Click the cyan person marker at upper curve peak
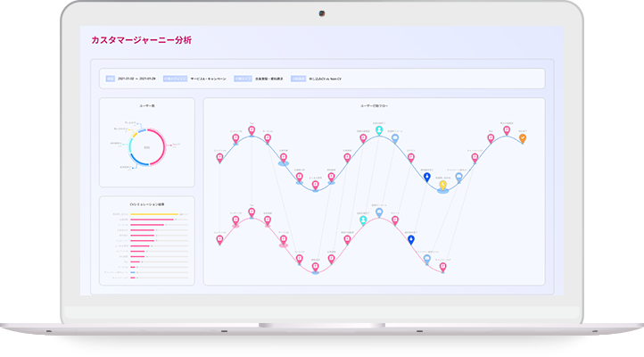Viewport: 644px width, 357px height. [x=379, y=130]
